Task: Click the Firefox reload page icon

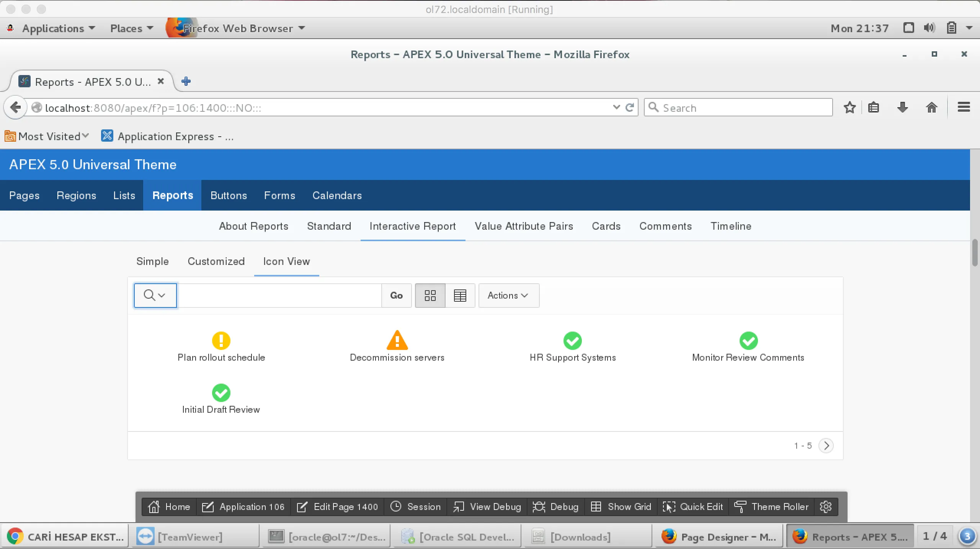Action: pos(630,108)
